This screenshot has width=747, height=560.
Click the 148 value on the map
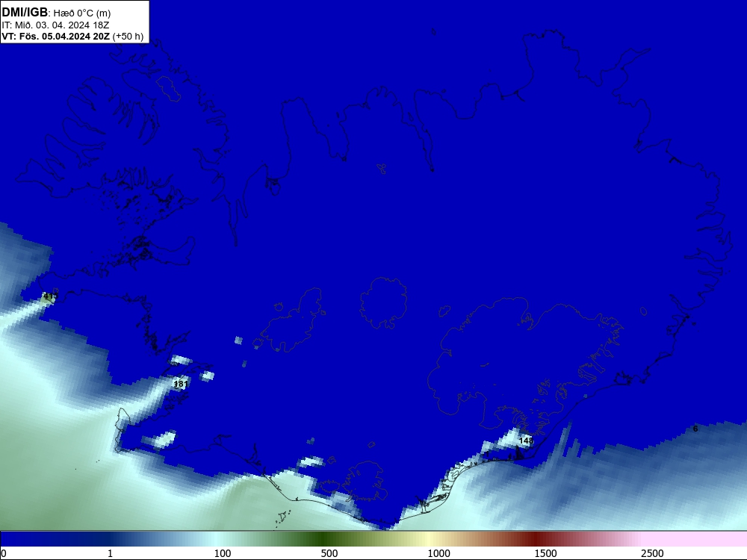pos(526,441)
